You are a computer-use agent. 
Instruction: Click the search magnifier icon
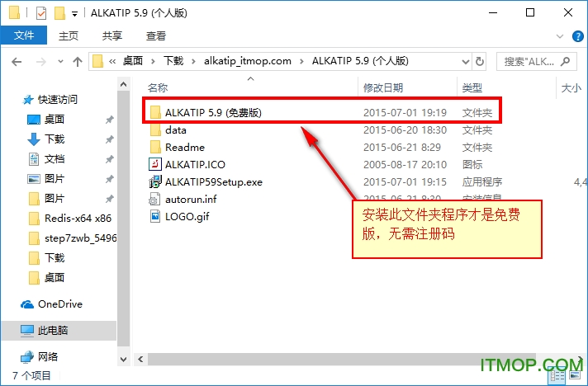click(x=565, y=61)
